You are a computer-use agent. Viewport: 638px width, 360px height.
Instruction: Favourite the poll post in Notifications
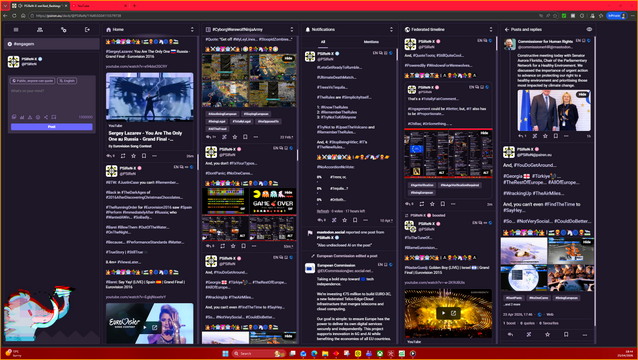345,220
